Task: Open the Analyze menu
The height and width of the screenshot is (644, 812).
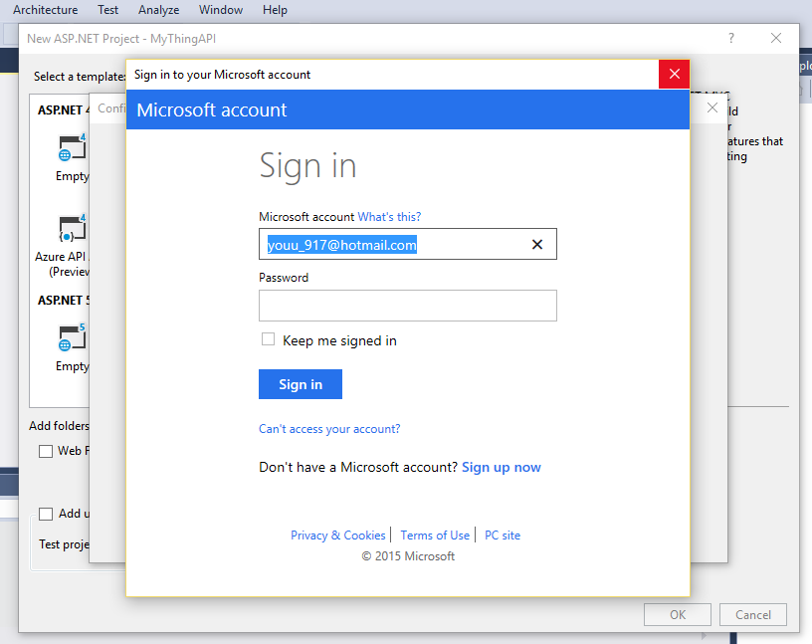Action: coord(159,10)
